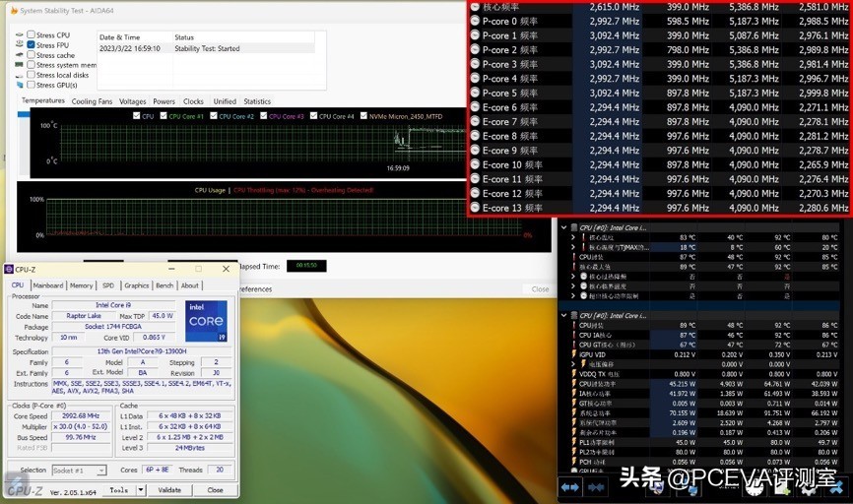Click the elapsed time readout in AIDA64

point(306,266)
